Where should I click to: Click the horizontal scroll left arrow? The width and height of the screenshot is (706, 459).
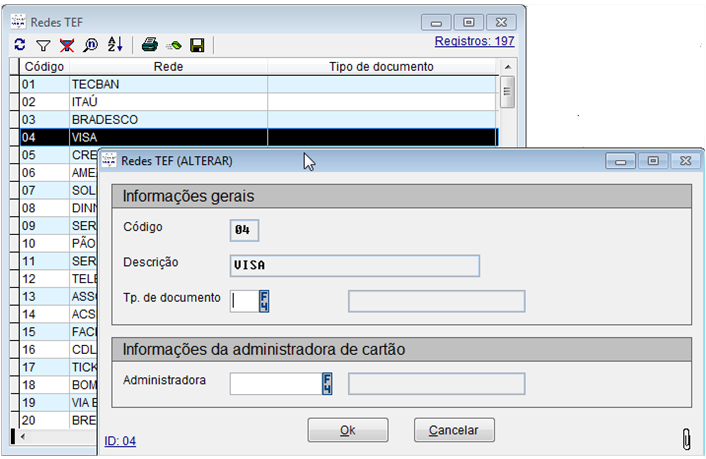tap(23, 436)
